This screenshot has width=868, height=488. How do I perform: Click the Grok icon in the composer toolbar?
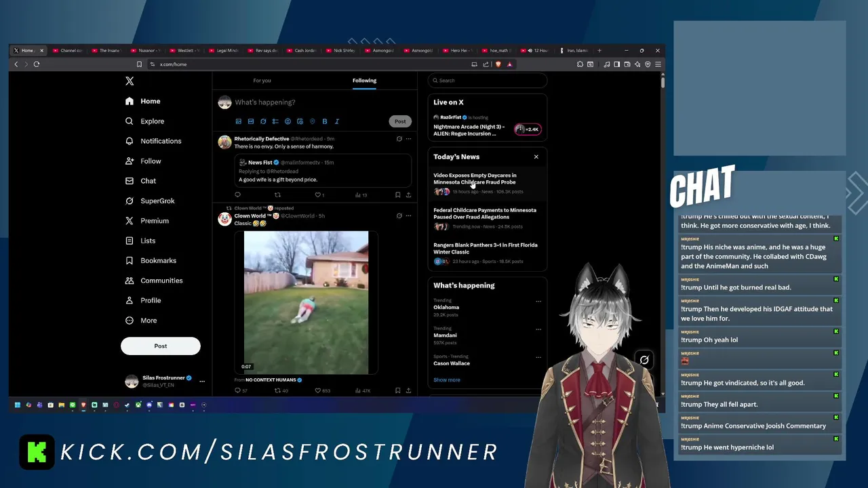tap(263, 121)
